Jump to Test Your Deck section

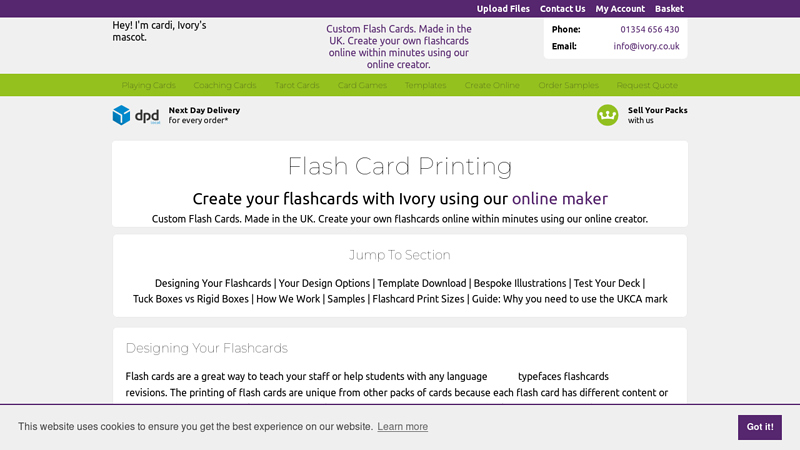click(607, 283)
